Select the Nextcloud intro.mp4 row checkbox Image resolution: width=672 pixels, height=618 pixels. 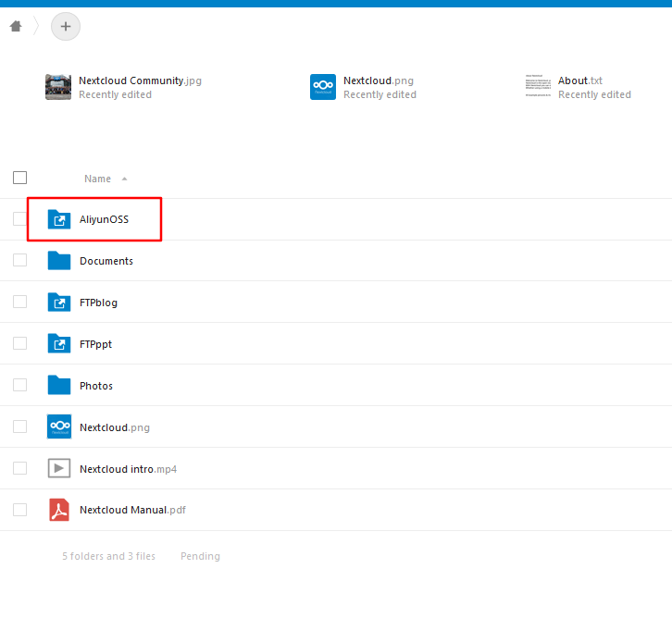click(19, 468)
